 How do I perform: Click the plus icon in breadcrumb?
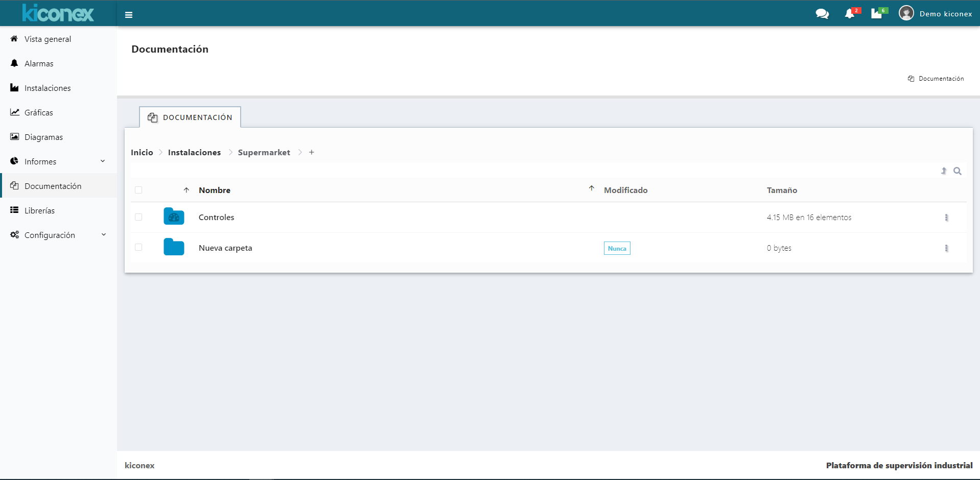(312, 152)
